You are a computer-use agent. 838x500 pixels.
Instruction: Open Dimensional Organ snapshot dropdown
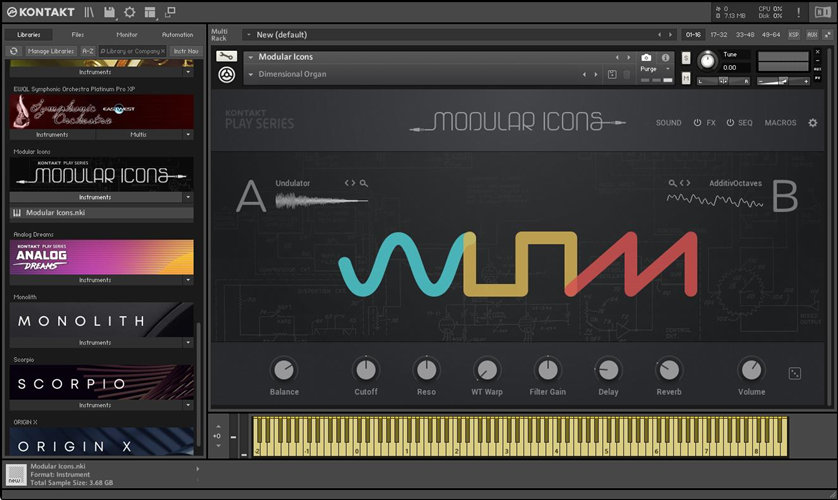[251, 74]
